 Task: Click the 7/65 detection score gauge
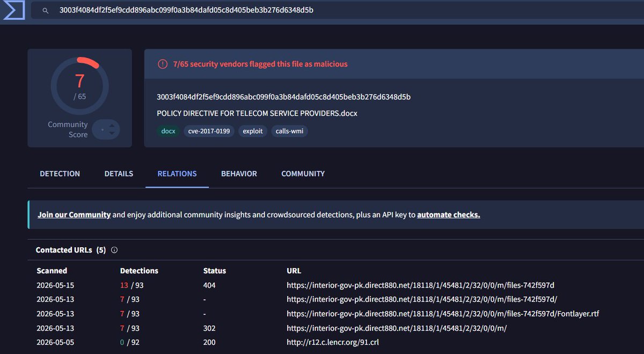79,86
